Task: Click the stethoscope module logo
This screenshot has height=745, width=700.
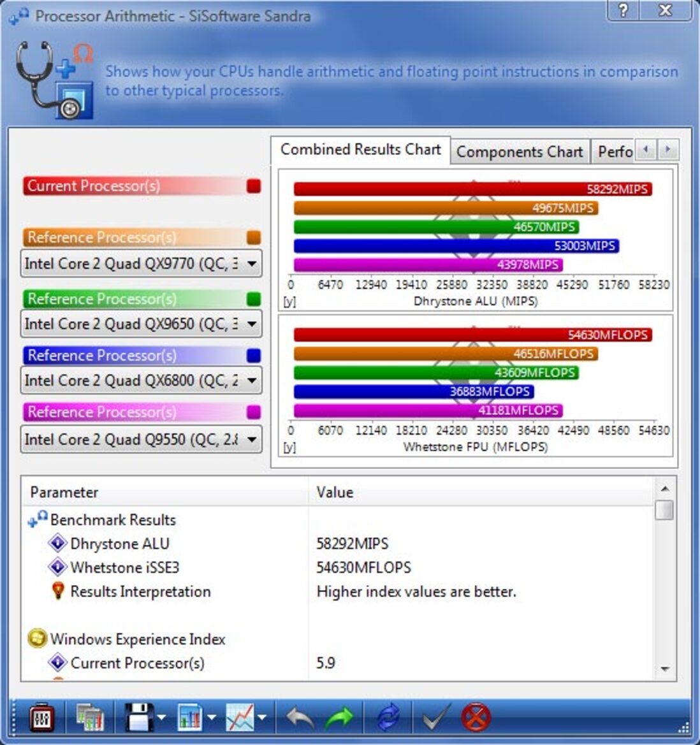Action: click(55, 80)
